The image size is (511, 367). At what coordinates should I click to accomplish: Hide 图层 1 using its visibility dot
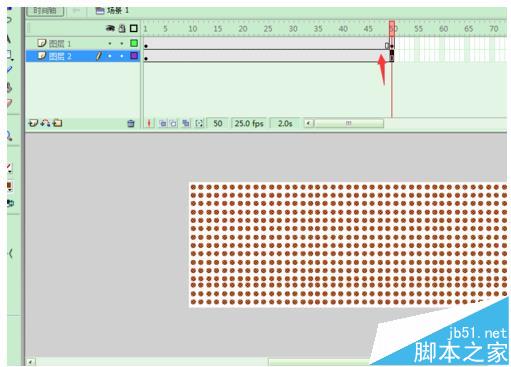[110, 43]
